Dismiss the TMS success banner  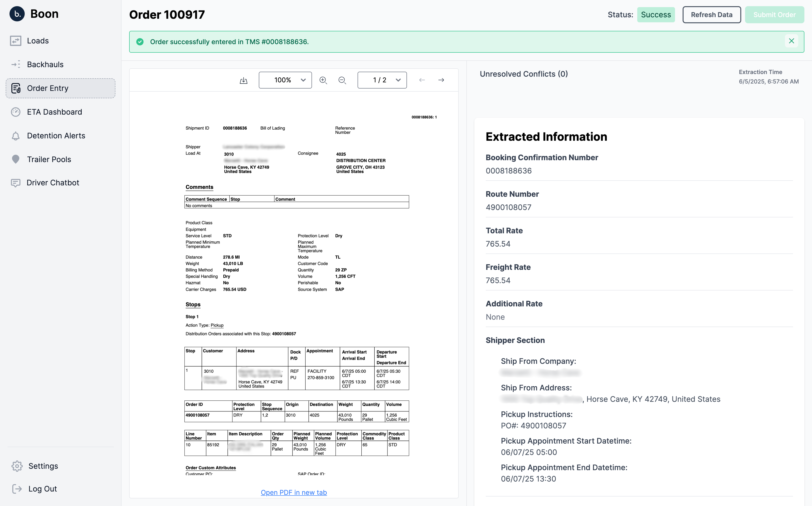(791, 41)
